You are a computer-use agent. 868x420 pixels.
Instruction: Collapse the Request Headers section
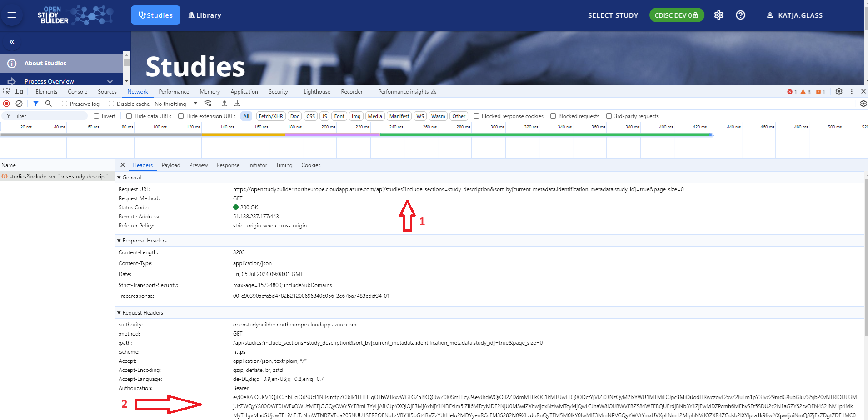coord(119,313)
